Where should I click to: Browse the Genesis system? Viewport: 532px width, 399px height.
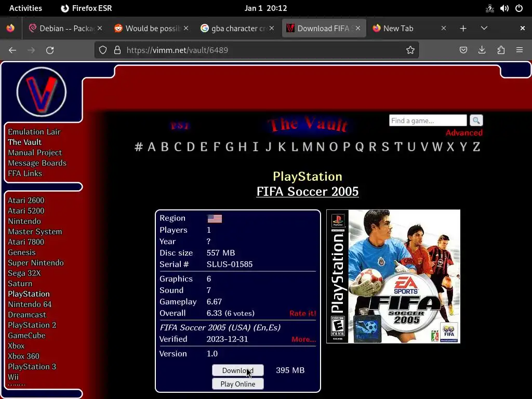pyautogui.click(x=22, y=252)
